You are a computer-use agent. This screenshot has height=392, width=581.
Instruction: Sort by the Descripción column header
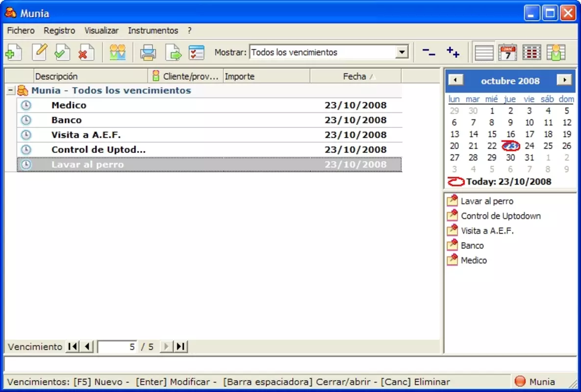click(x=90, y=76)
